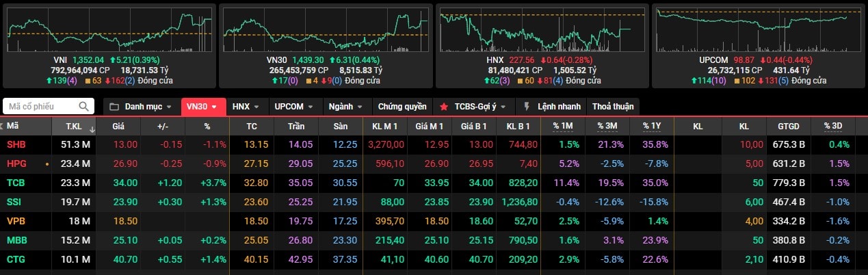Click the % 1M column header

[562, 126]
